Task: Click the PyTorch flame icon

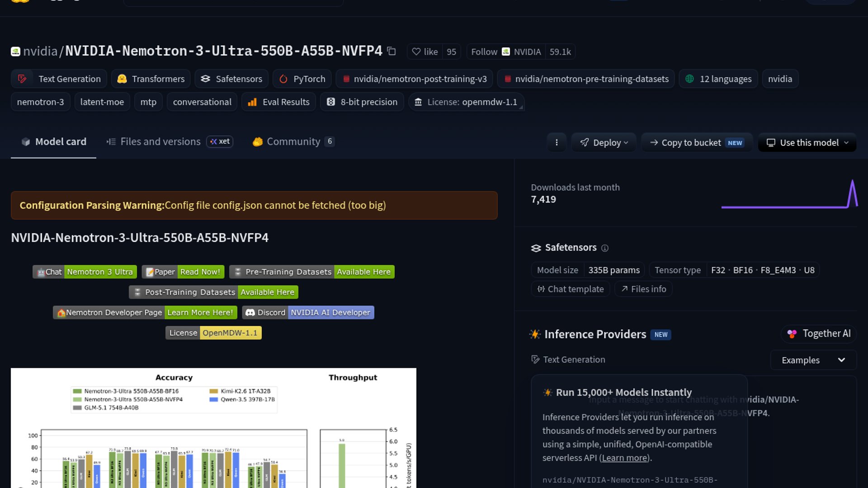Action: click(x=283, y=79)
